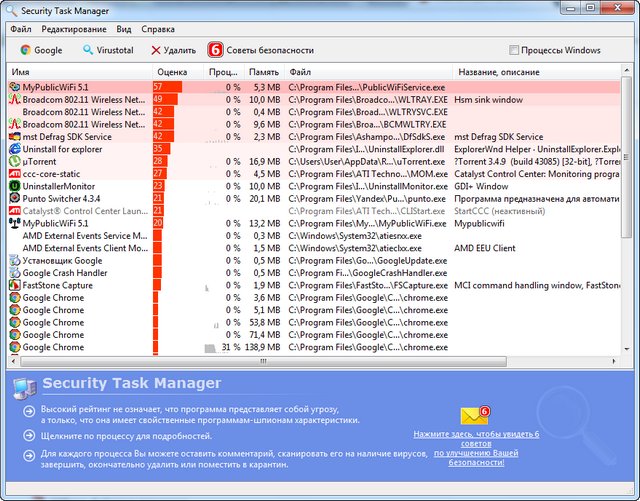Select the µTorrent process icon
The height and width of the screenshot is (501, 640).
pyautogui.click(x=14, y=161)
